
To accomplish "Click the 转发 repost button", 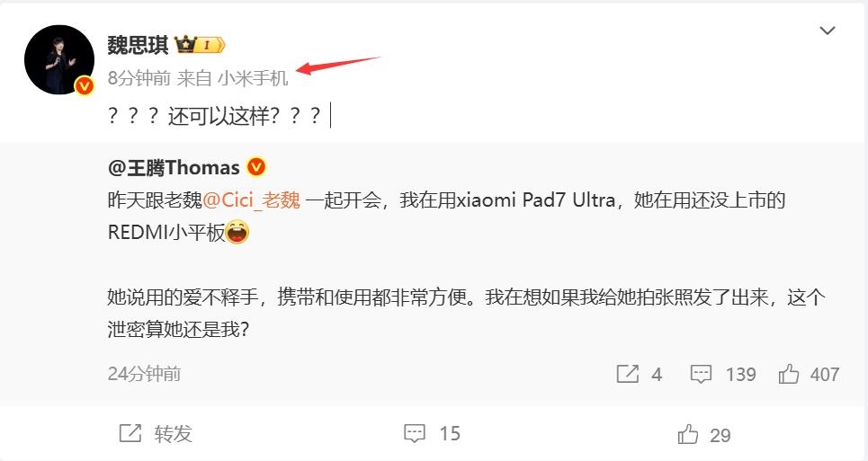I will pyautogui.click(x=156, y=433).
